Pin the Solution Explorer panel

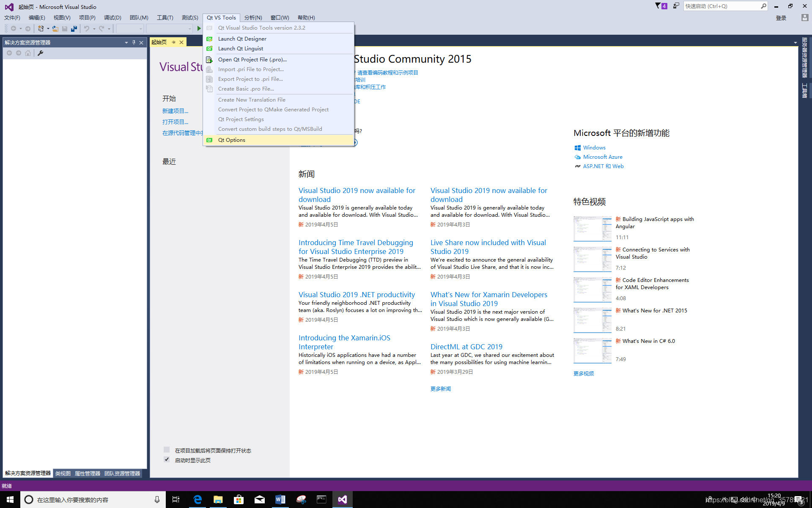[134, 42]
